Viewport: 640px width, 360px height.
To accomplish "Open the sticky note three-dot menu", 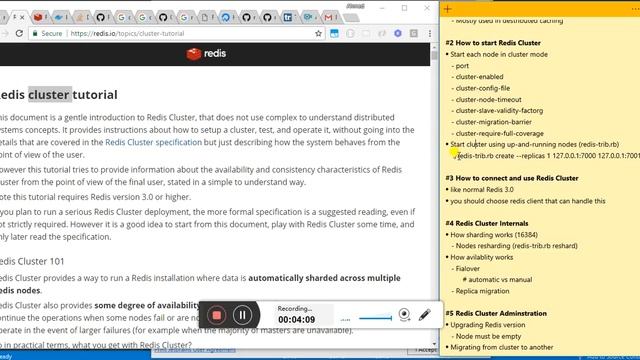I will click(635, 9).
